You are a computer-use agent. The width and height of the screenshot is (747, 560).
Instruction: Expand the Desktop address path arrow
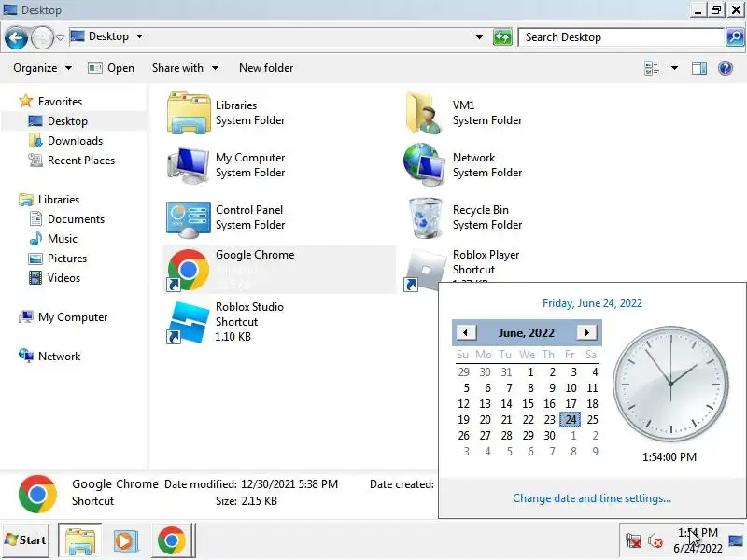pos(139,36)
